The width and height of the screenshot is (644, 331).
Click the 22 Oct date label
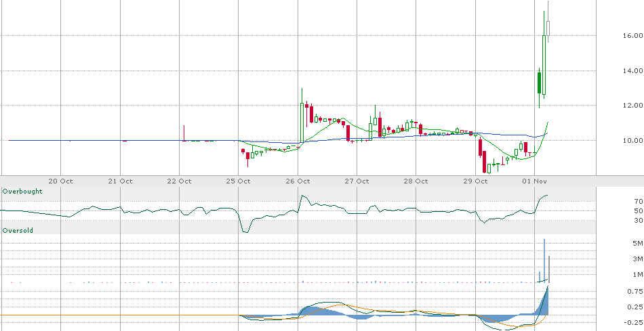(180, 181)
